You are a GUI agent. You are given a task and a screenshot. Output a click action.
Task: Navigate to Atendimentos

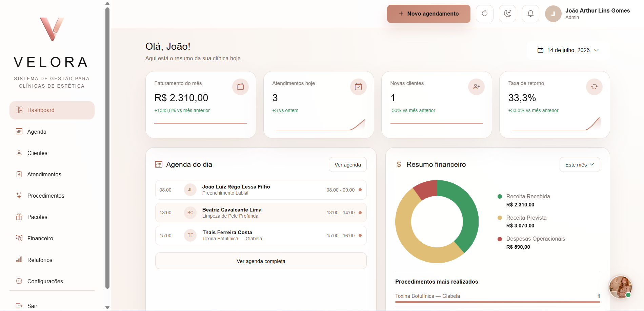[x=52, y=174]
